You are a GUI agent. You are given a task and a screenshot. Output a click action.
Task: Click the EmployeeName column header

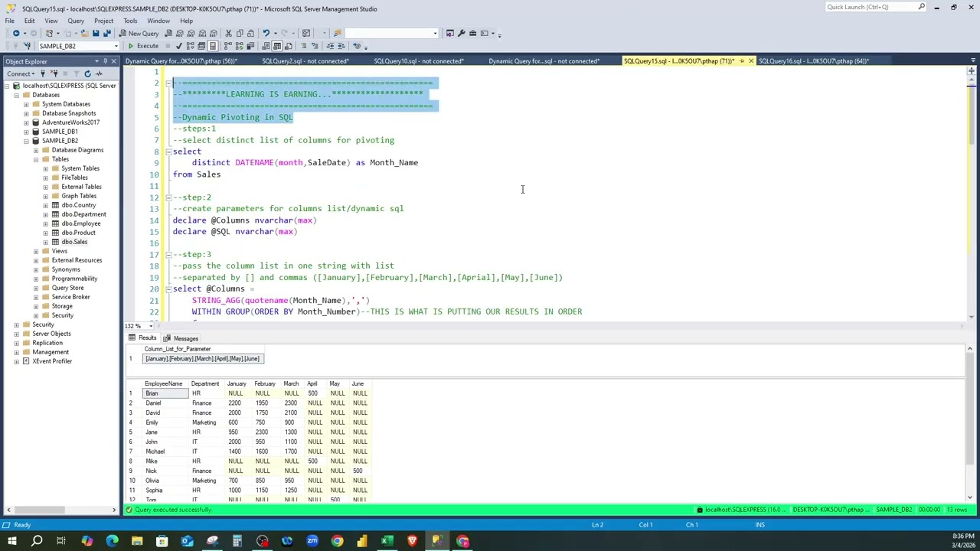163,383
